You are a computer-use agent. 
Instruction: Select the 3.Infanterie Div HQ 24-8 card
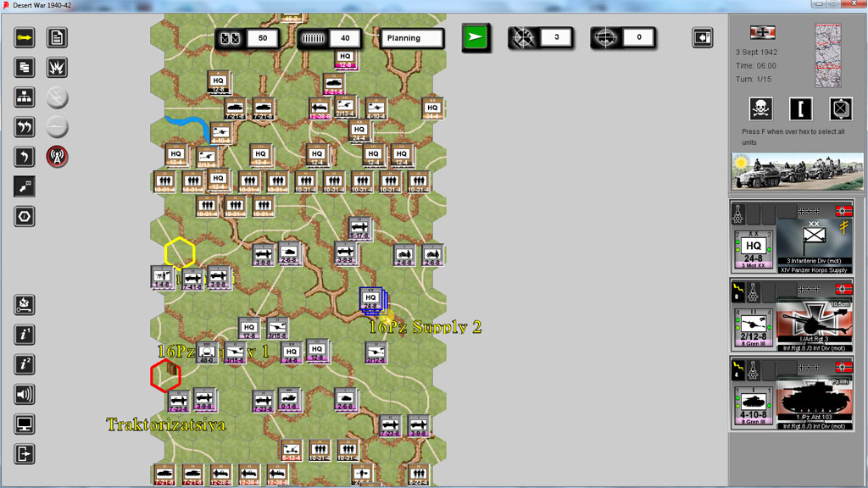[793, 237]
